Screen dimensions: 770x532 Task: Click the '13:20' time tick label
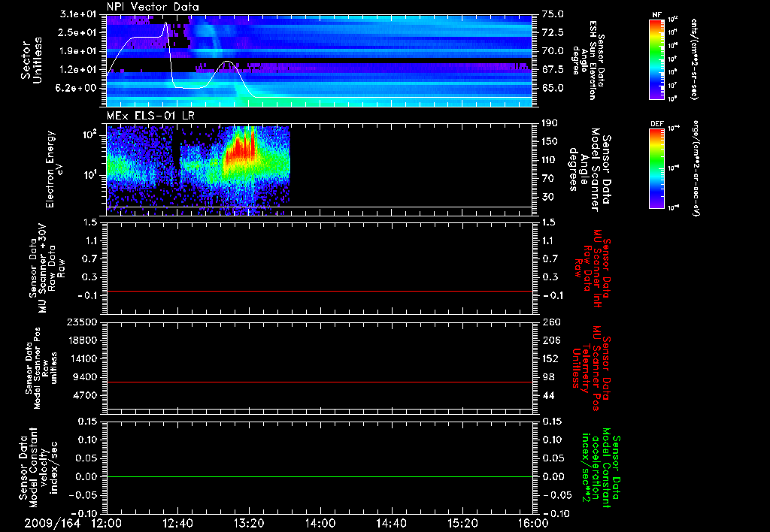pos(250,523)
